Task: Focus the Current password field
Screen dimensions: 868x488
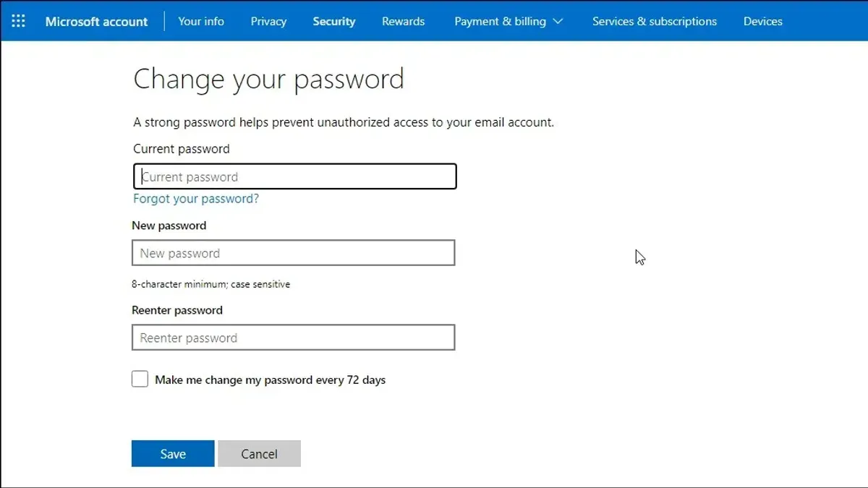Action: (x=295, y=176)
